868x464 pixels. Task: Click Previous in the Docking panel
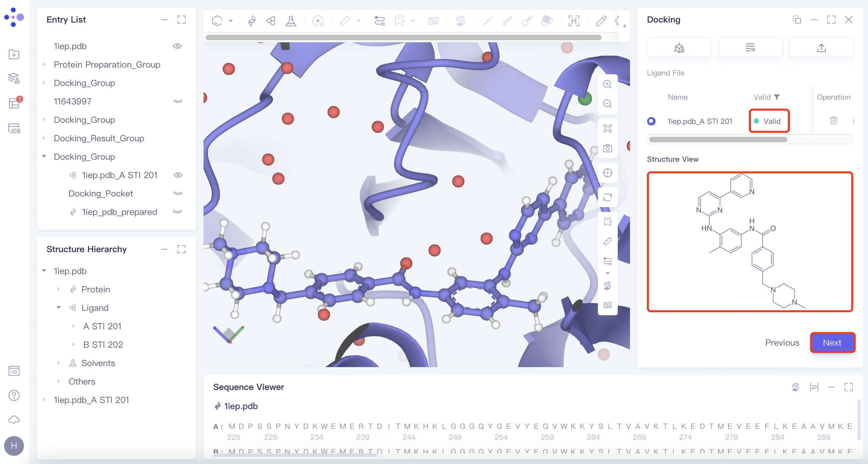782,343
